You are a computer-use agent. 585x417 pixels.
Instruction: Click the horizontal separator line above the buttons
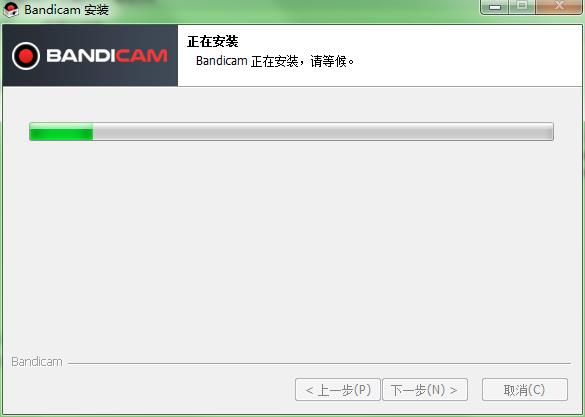click(x=319, y=363)
